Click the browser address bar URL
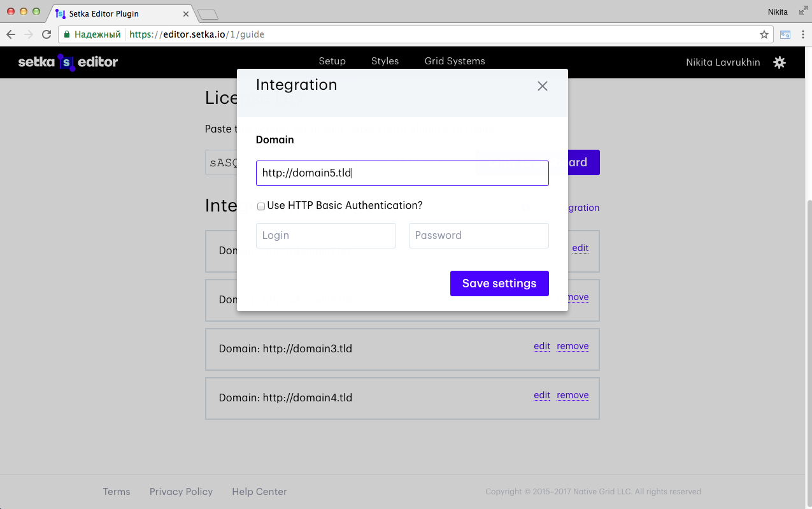 tap(197, 34)
